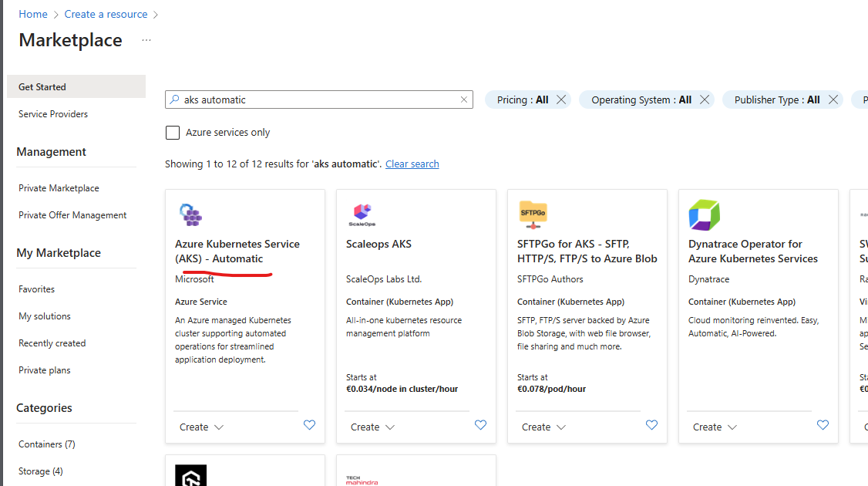Expand Create dropdown for SFTPGo for AKS
The image size is (868, 486).
[x=543, y=427]
